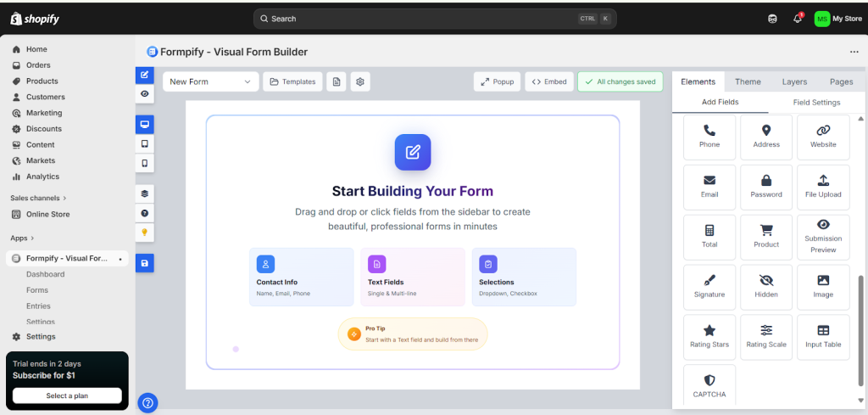Insert a File Upload field
The width and height of the screenshot is (868, 415).
click(823, 187)
